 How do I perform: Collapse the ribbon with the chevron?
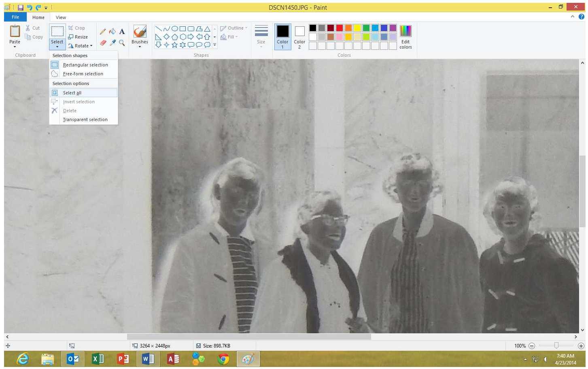[573, 17]
